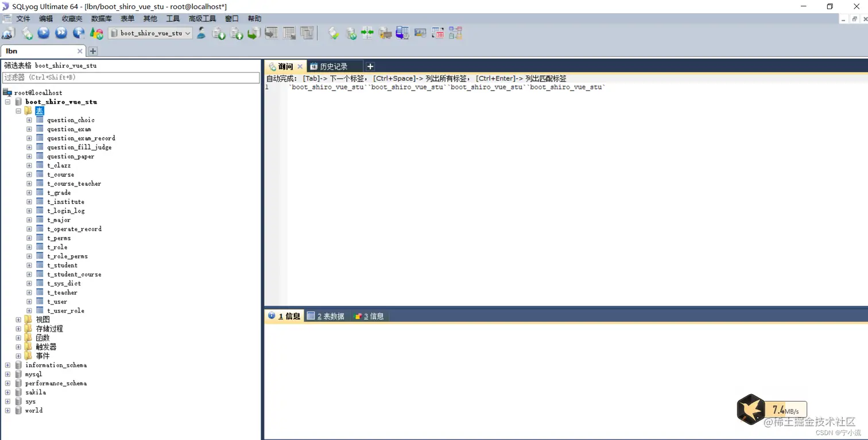Click the Execute and Edit Resultset icon

[79, 33]
